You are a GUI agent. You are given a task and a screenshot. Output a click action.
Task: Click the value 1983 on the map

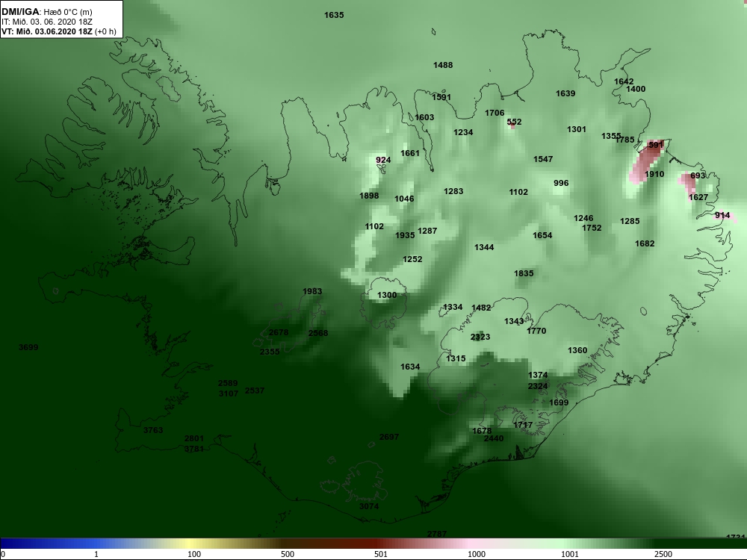point(312,291)
